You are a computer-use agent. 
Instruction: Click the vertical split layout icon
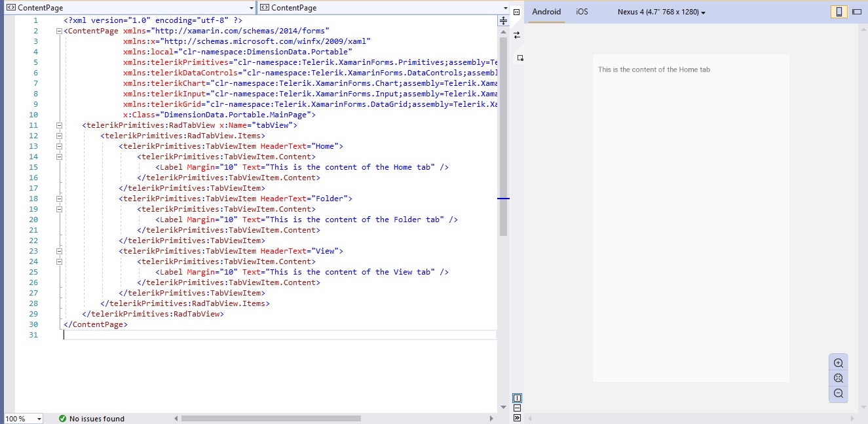click(517, 398)
